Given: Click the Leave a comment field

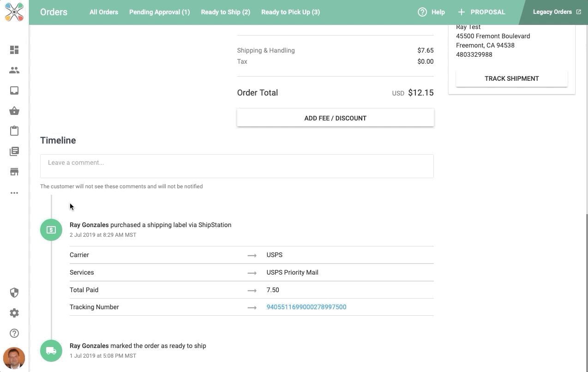Looking at the screenshot, I should tap(237, 166).
